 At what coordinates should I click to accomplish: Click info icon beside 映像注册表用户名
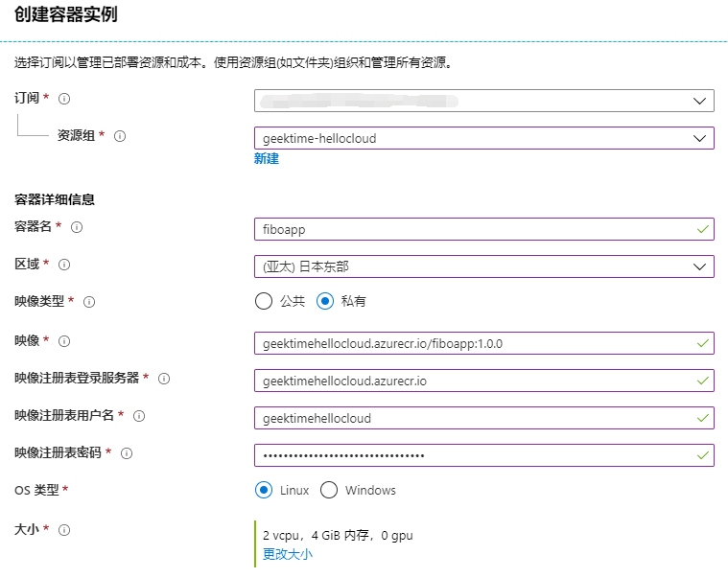tap(139, 416)
